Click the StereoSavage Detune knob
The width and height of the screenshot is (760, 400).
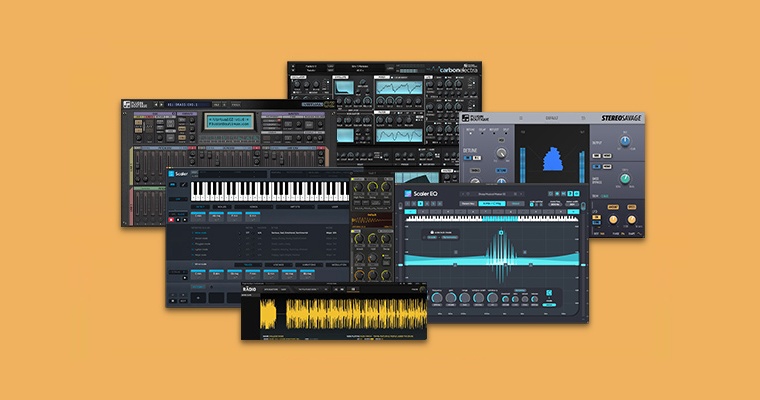(501, 154)
